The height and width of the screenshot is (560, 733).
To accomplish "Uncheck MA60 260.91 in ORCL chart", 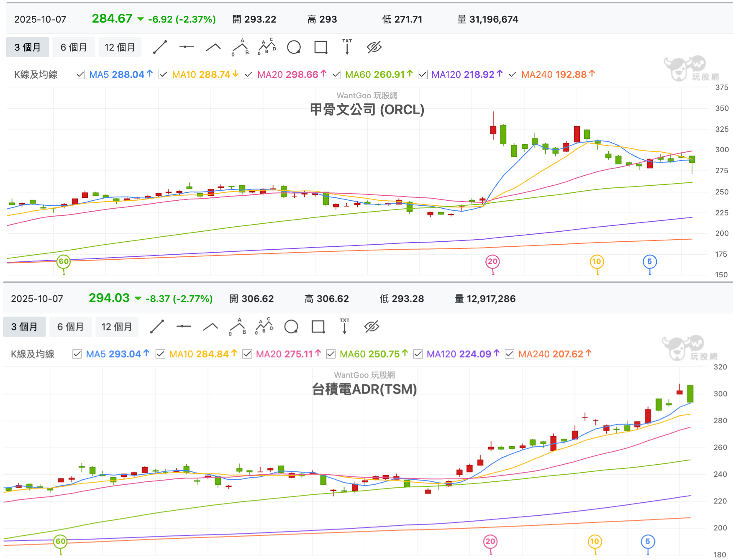I will click(336, 74).
